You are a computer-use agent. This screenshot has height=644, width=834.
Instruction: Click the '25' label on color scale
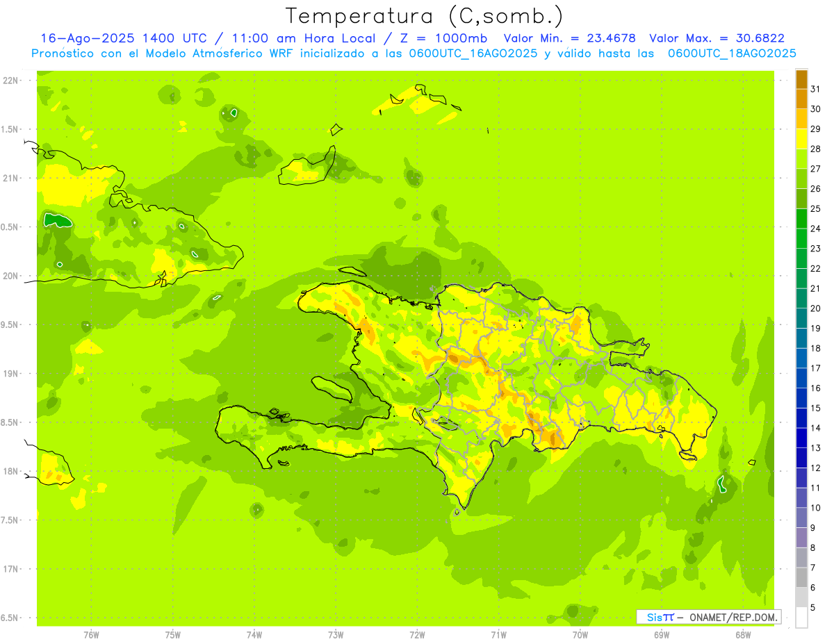pos(816,208)
